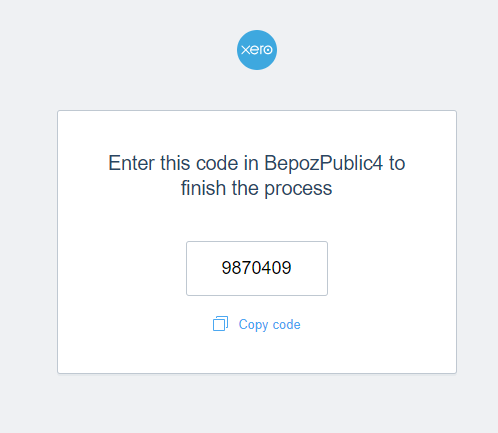The image size is (498, 433).
Task: Click the grey background beside the Xero logo
Action: 133,50
